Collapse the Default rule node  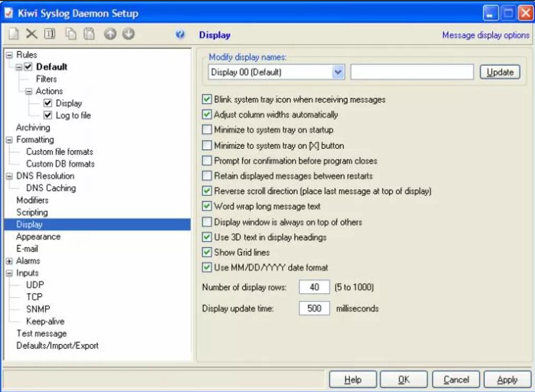pyautogui.click(x=19, y=67)
